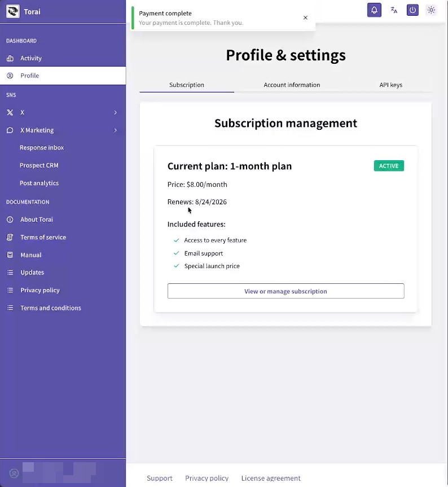Click the power logout icon

[412, 10]
